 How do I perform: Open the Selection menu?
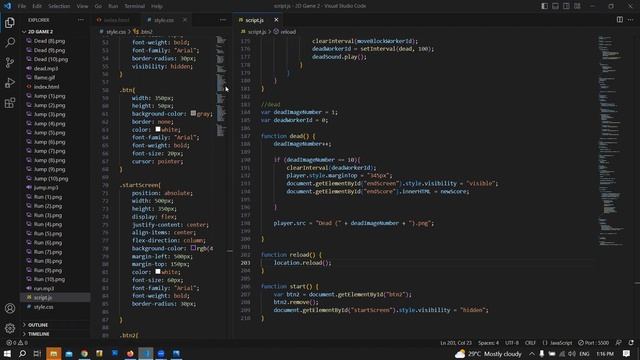(59, 6)
